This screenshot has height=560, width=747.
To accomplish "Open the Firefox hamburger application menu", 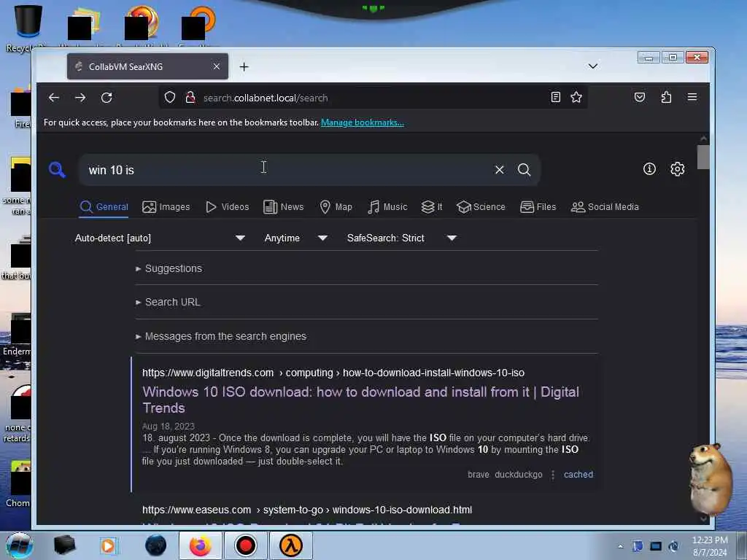I will click(692, 97).
